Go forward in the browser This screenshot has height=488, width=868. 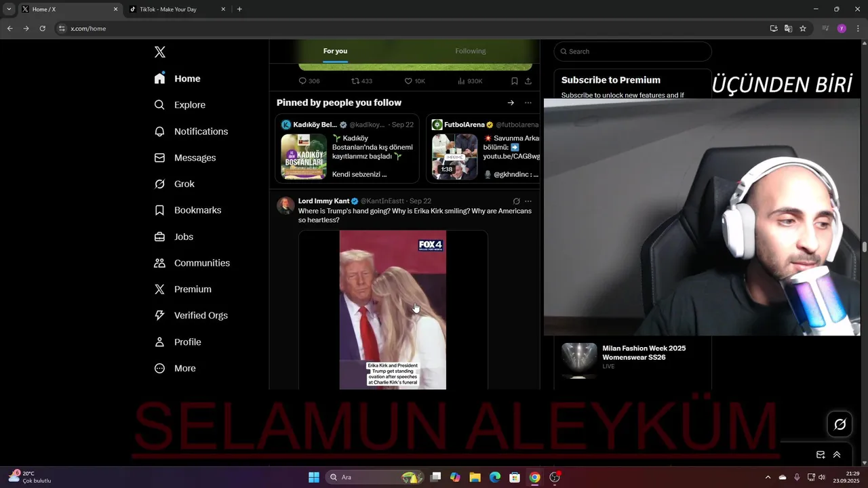click(26, 28)
